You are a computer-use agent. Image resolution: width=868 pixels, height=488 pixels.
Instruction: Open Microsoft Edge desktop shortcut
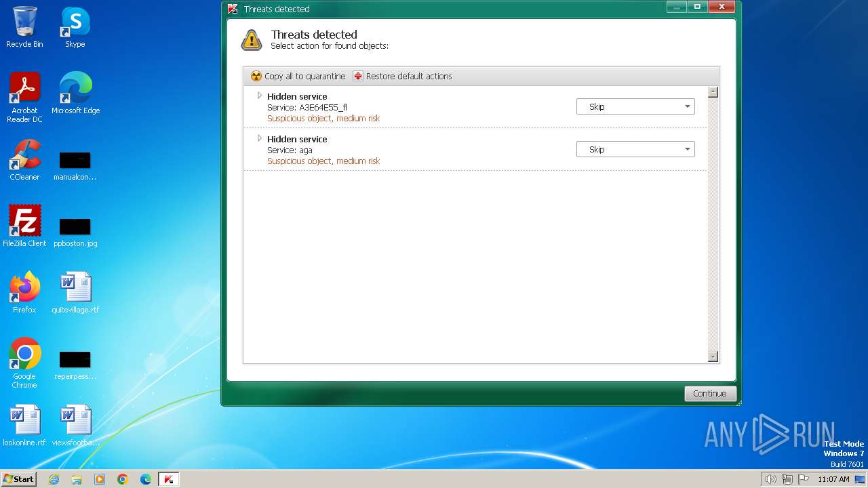click(x=75, y=94)
